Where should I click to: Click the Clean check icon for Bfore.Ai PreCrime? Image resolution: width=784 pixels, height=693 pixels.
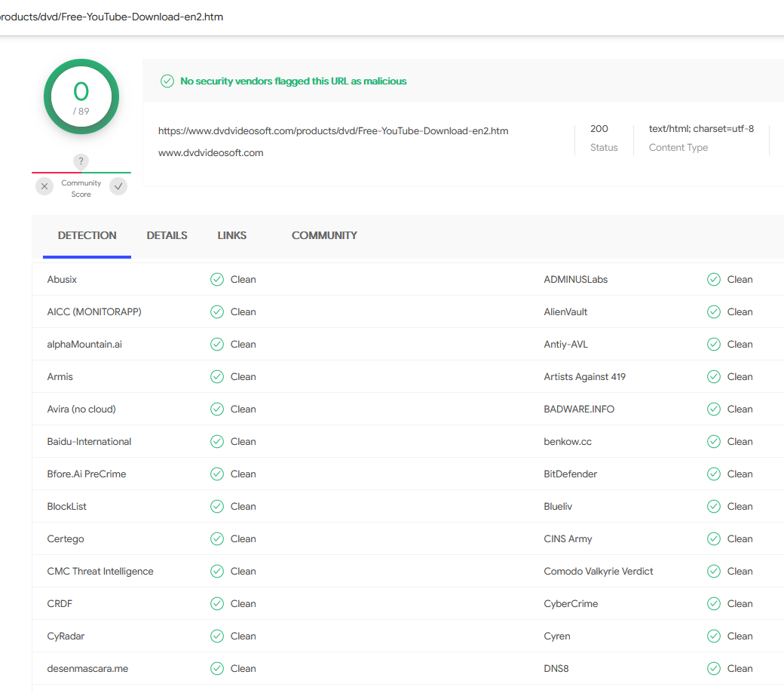pos(217,474)
